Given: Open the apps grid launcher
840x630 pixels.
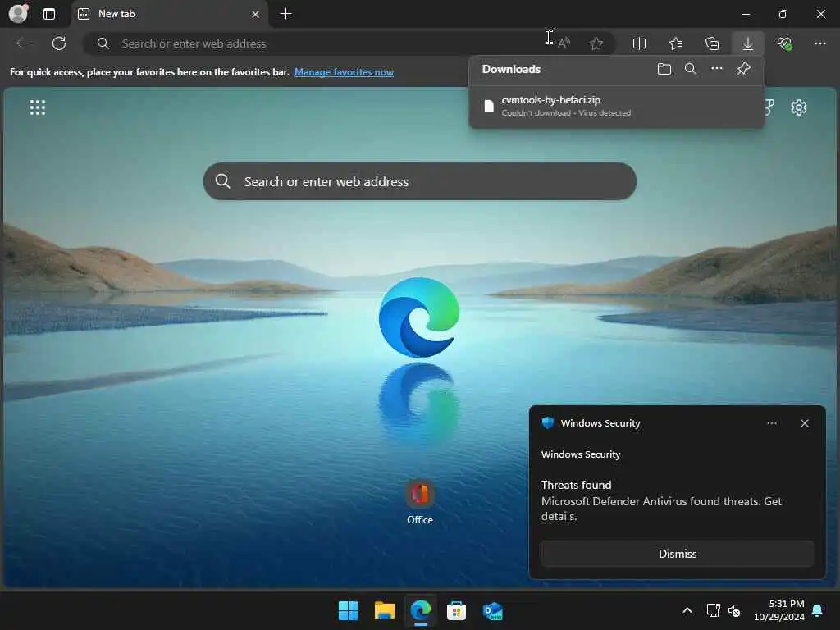Looking at the screenshot, I should [38, 107].
